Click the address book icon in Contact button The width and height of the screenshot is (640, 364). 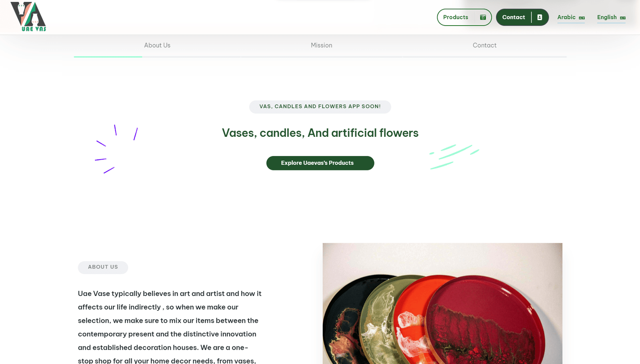point(540,17)
